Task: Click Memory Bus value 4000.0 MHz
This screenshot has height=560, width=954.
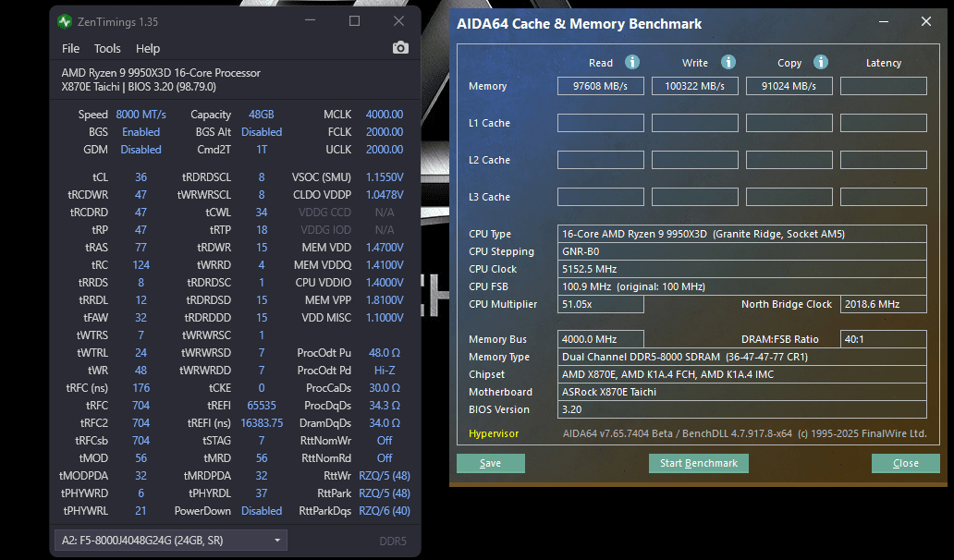Action: click(601, 339)
